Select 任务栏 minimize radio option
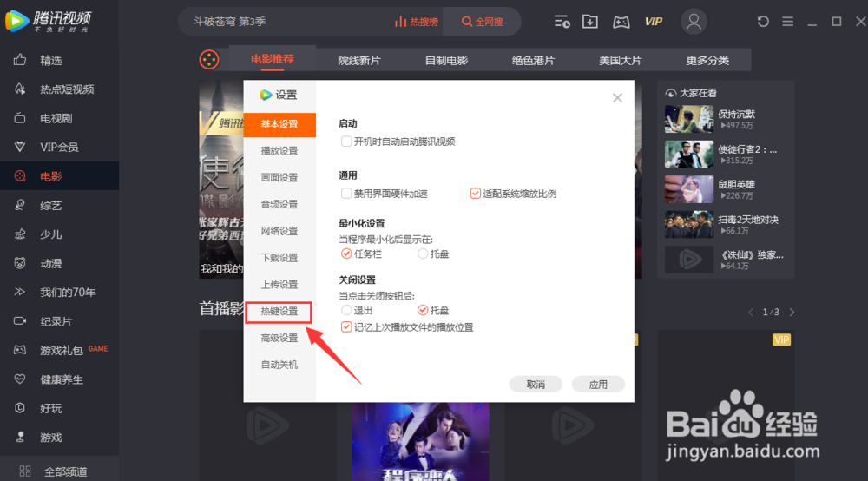Image resolution: width=868 pixels, height=481 pixels. (x=346, y=254)
